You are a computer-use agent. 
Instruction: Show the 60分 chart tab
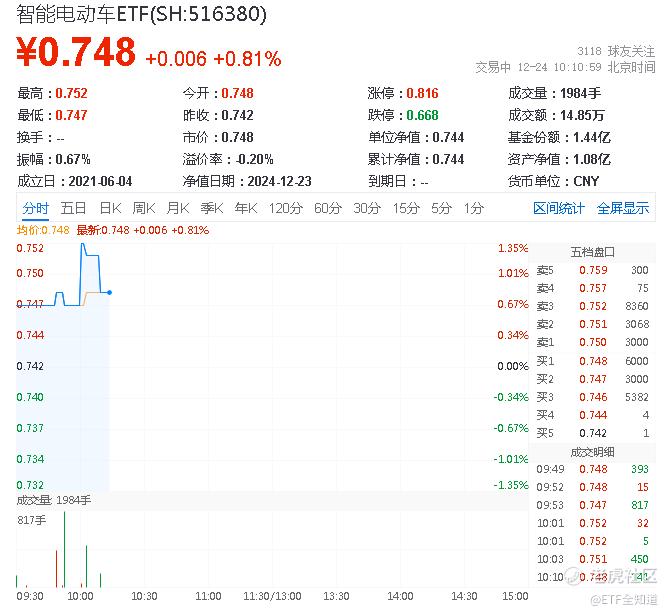pyautogui.click(x=328, y=208)
